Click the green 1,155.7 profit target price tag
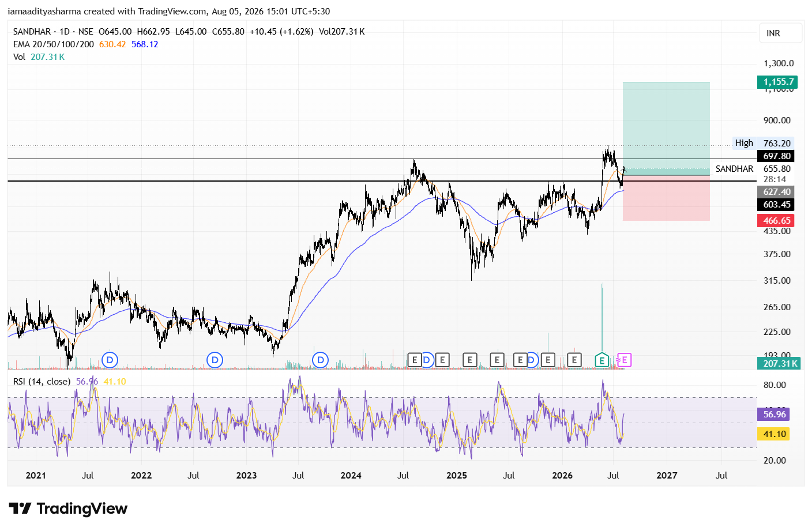The height and width of the screenshot is (531, 812). (x=777, y=82)
